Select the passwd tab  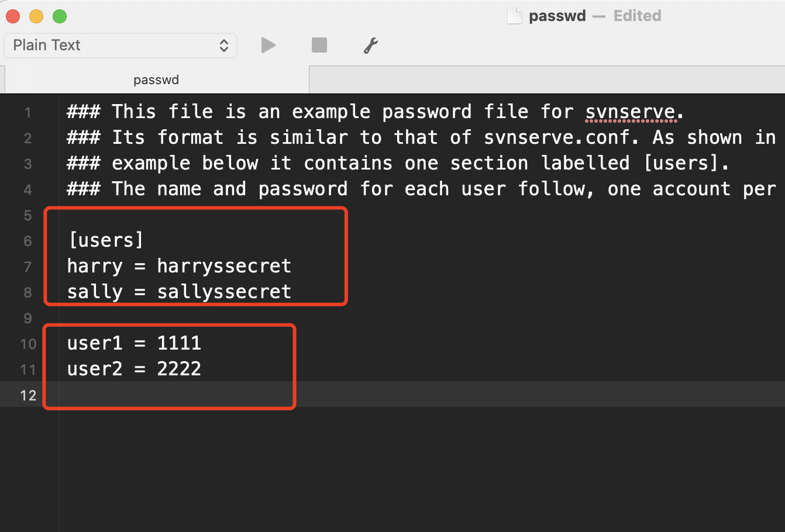click(x=156, y=80)
